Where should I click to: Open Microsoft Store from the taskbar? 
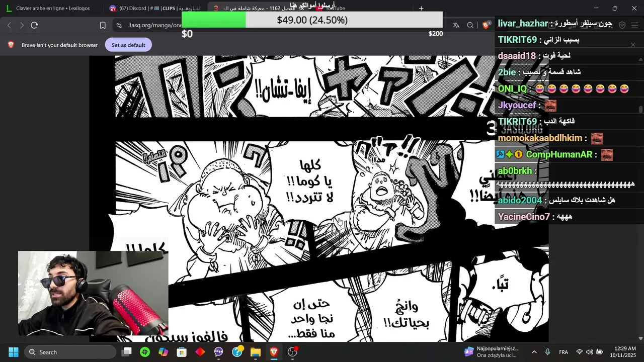pyautogui.click(x=182, y=352)
